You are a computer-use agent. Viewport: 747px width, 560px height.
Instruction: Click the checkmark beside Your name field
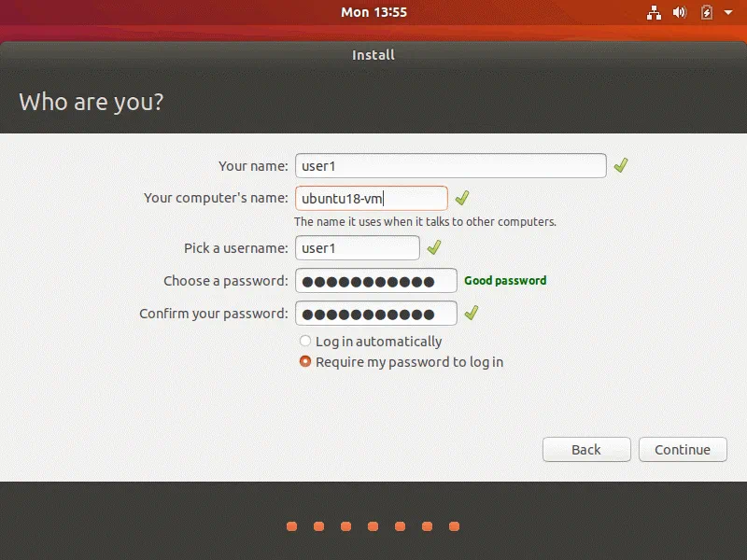coord(621,165)
